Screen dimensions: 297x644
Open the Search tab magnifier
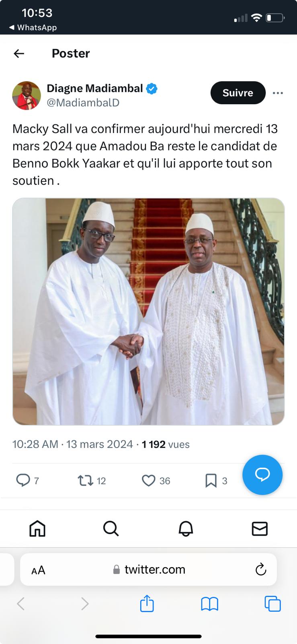pos(111,528)
